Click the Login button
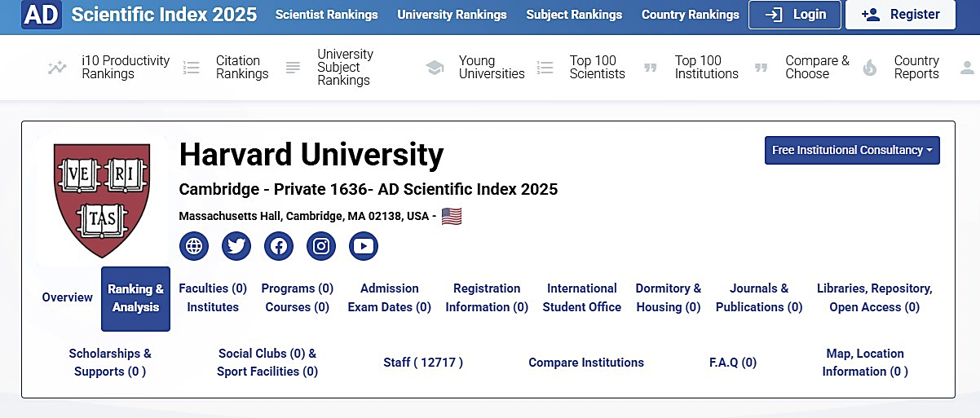The height and width of the screenshot is (418, 980). 795,15
